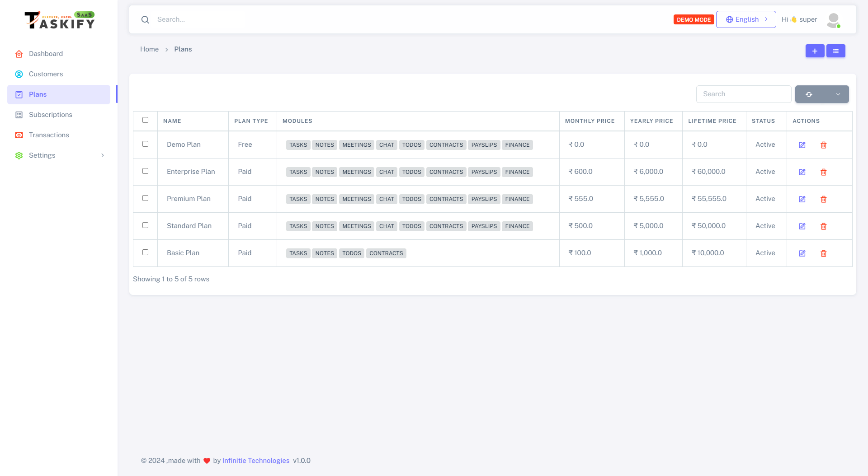The width and height of the screenshot is (868, 476).
Task: Click the edit icon for Premium Plan
Action: [802, 199]
